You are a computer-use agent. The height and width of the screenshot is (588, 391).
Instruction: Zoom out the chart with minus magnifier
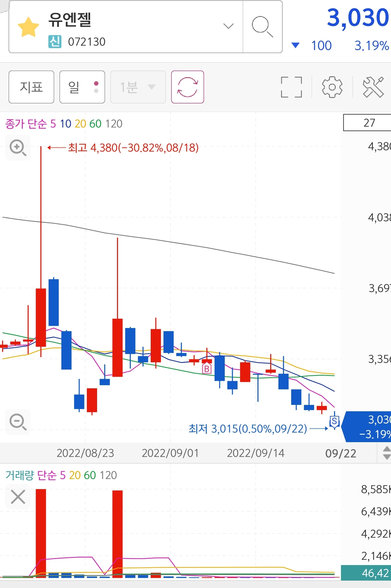coord(18,422)
